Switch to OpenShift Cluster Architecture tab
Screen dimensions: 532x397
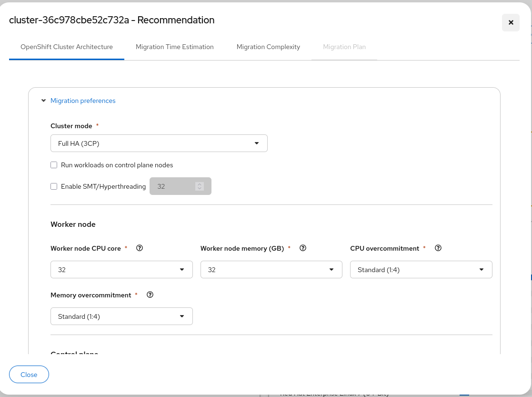click(x=67, y=47)
